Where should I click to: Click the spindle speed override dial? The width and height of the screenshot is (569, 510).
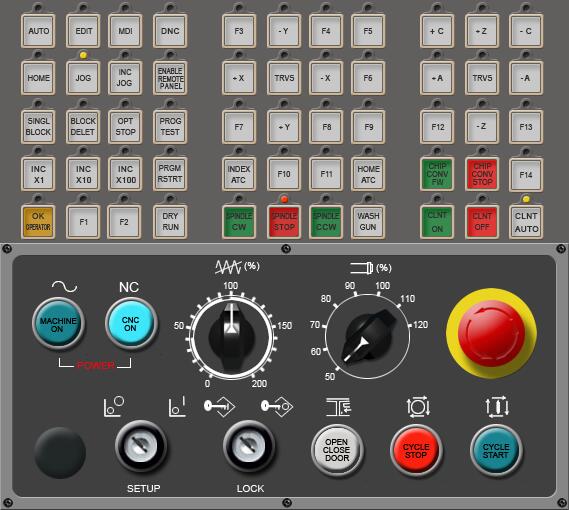pyautogui.click(x=368, y=336)
